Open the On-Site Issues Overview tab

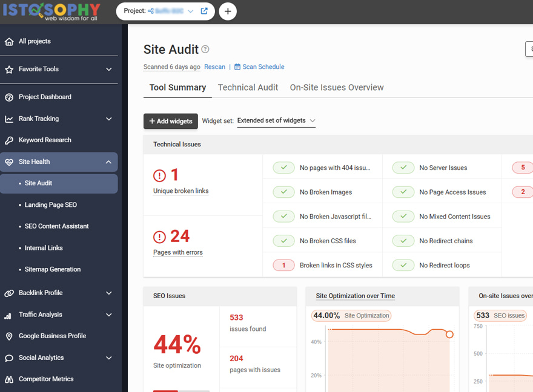click(336, 88)
